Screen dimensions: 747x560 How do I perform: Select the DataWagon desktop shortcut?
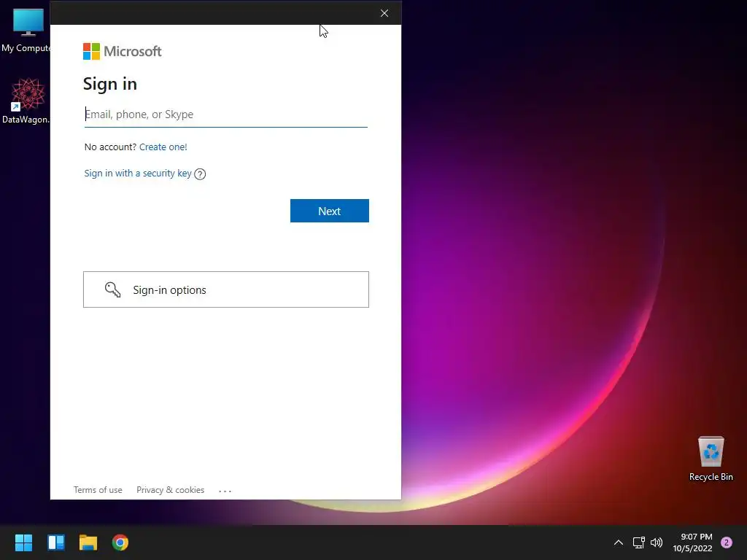click(26, 101)
